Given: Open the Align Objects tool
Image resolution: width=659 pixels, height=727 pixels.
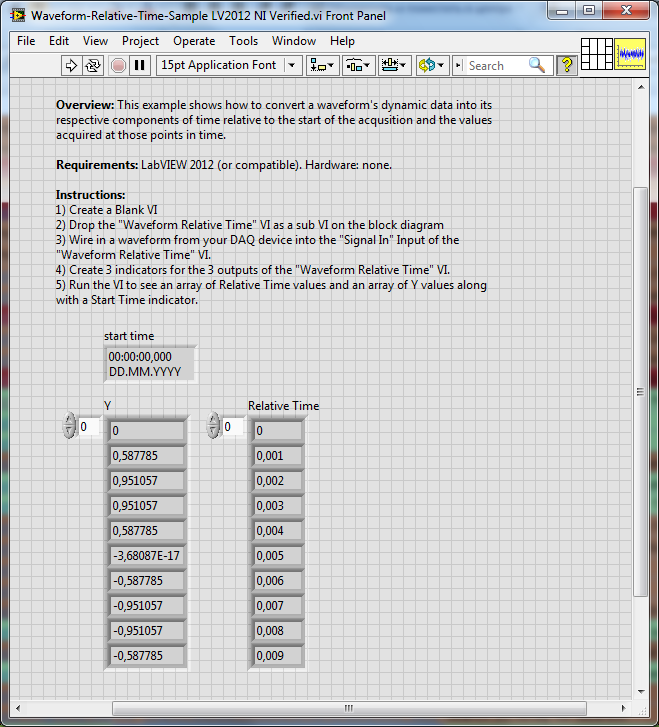Looking at the screenshot, I should 322,65.
